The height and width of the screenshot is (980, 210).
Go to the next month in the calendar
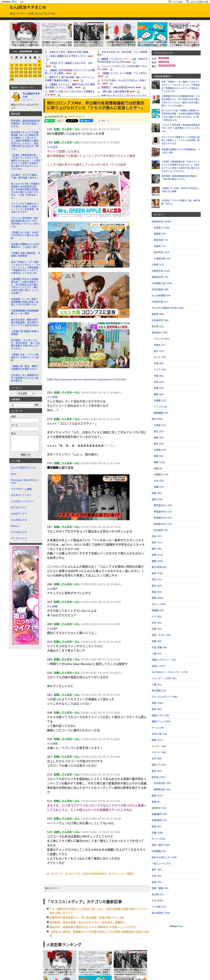tap(36, 51)
